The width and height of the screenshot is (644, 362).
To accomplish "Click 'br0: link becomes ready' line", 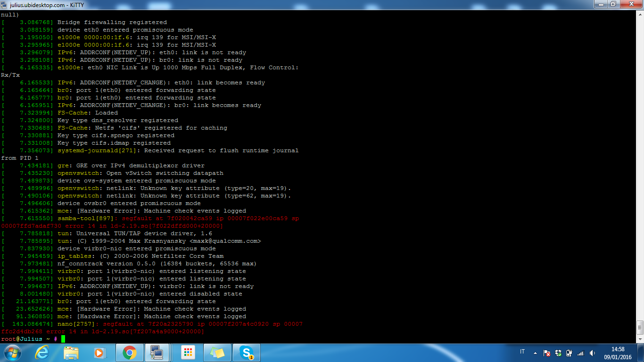I will 131,105.
